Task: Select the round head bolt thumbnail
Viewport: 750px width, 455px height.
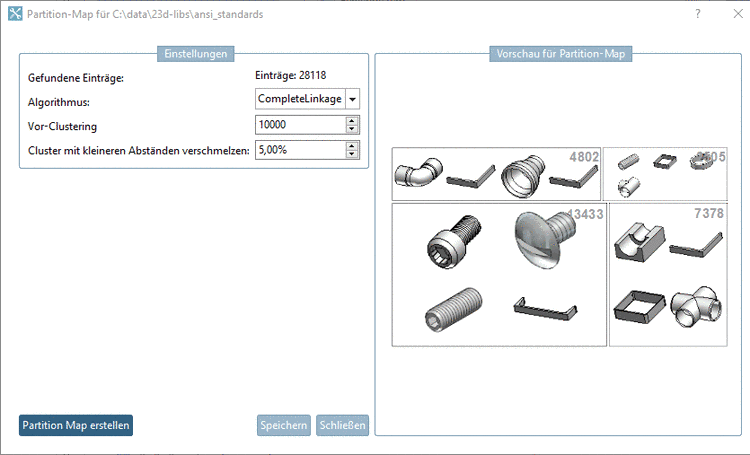Action: 544,239
